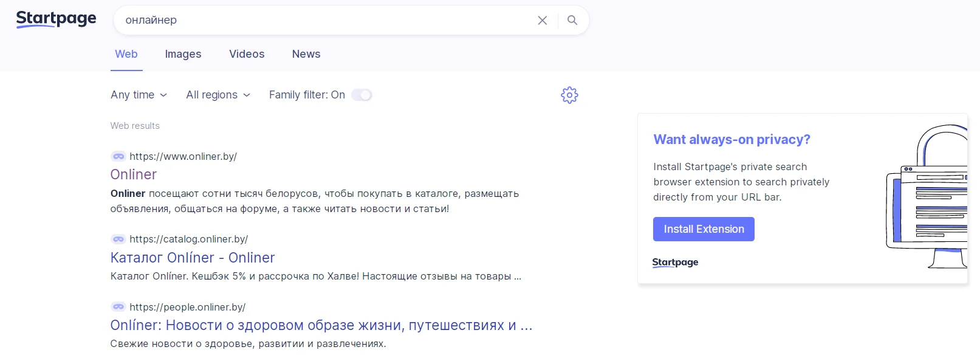Click the magnifying glass search icon
Viewport: 980px width, 361px height.
[572, 21]
